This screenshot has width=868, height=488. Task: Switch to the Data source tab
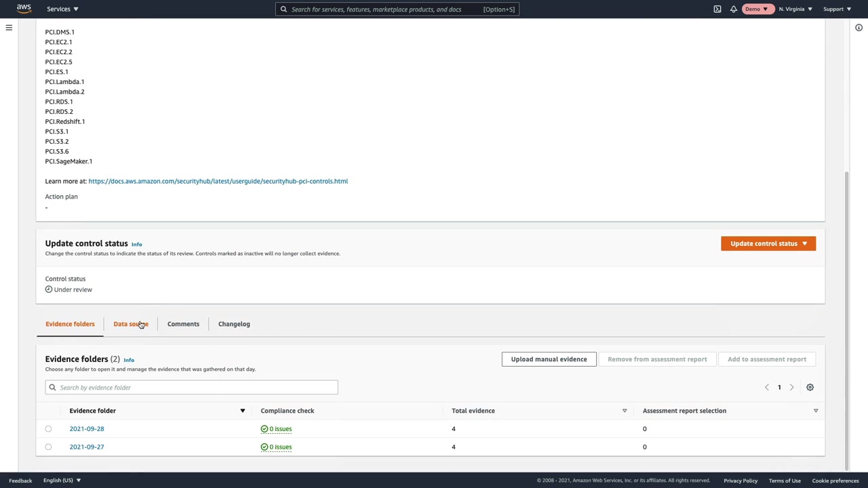click(131, 324)
